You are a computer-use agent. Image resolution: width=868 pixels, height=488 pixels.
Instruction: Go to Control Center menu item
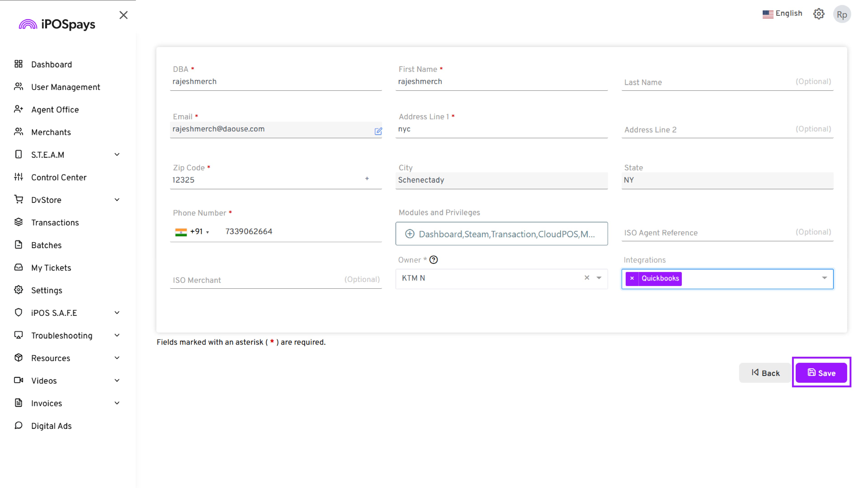click(59, 178)
